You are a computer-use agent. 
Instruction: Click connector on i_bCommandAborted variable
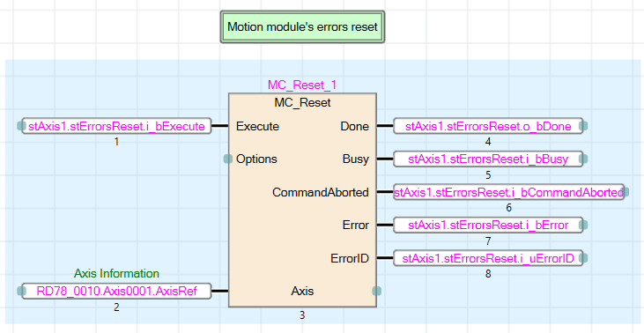(x=625, y=192)
